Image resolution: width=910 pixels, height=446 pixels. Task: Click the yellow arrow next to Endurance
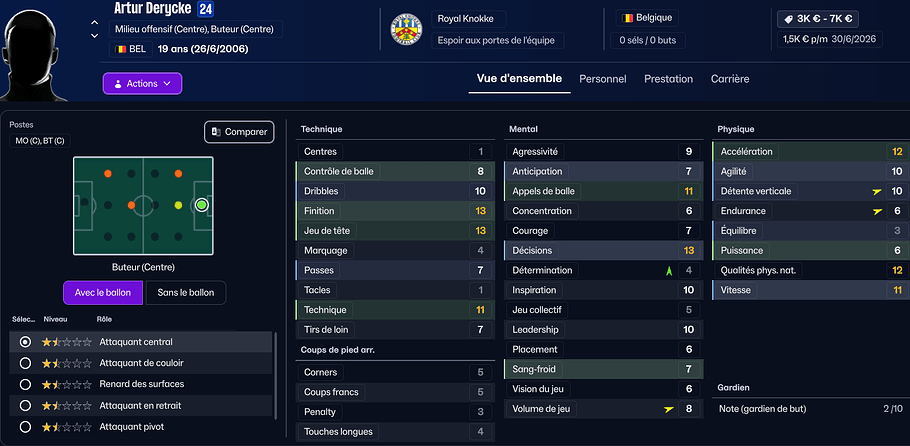coord(878,211)
